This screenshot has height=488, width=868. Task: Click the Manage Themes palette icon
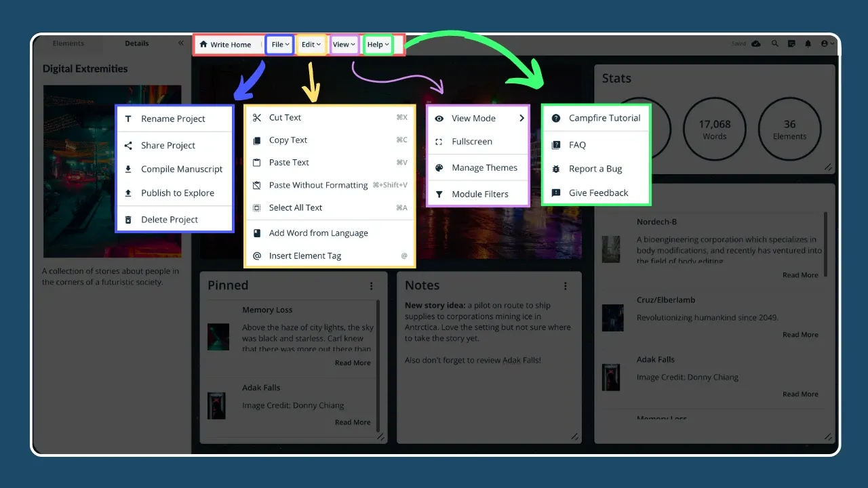pos(439,168)
